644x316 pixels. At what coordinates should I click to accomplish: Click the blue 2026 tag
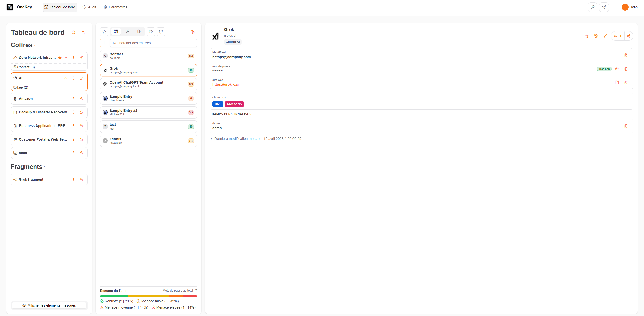pos(218,104)
